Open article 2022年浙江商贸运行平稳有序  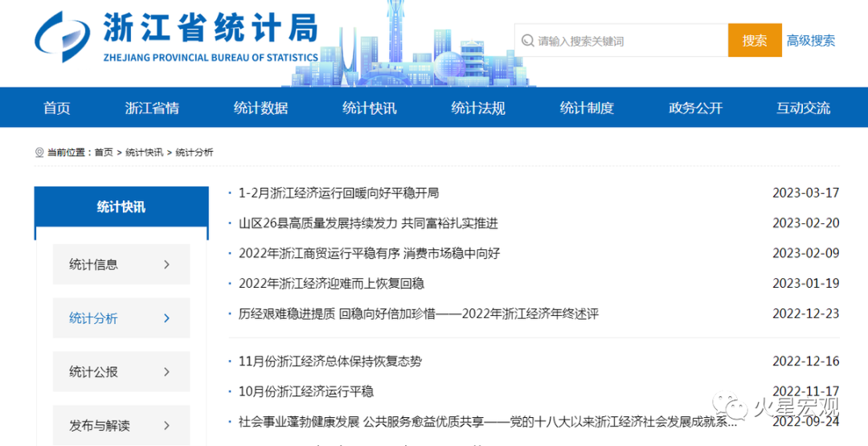(x=369, y=253)
